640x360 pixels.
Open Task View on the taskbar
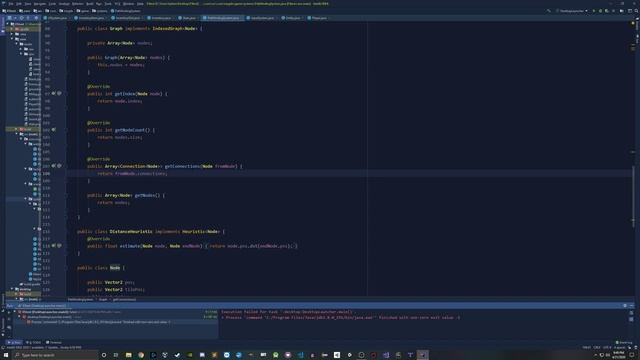pos(116,355)
